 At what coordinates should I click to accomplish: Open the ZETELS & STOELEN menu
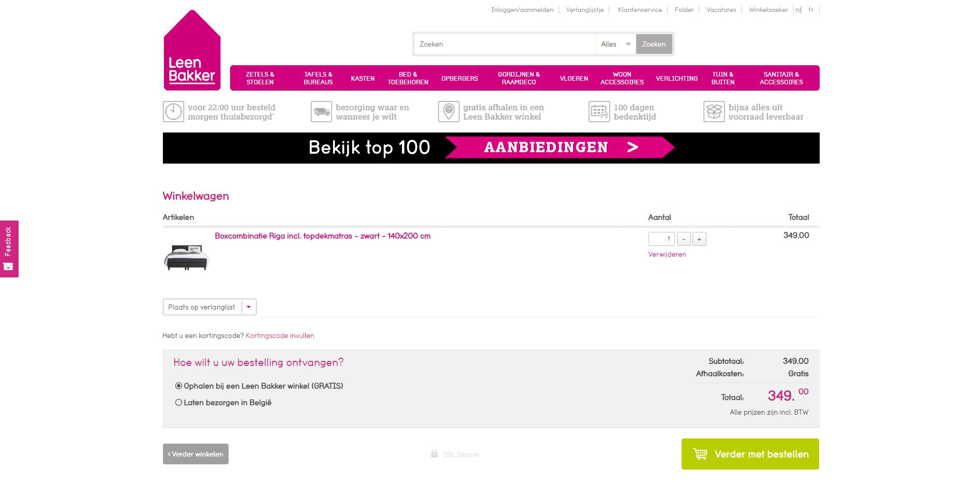tap(260, 78)
